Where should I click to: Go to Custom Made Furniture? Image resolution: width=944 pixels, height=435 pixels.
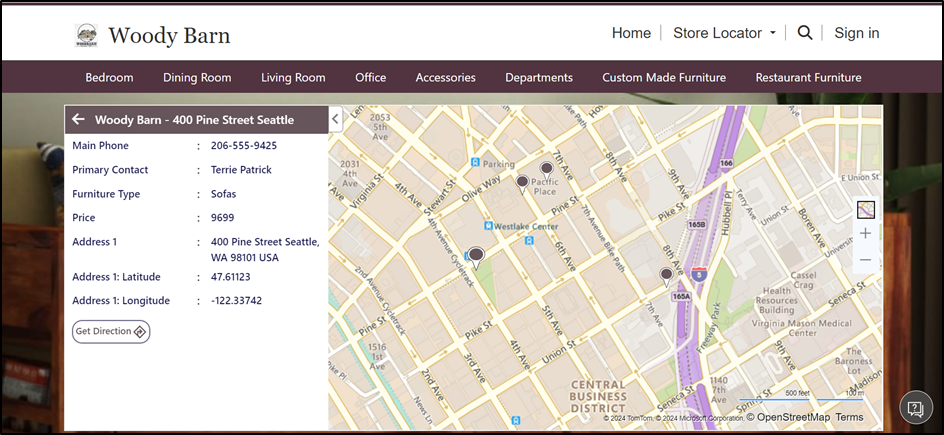(x=664, y=77)
